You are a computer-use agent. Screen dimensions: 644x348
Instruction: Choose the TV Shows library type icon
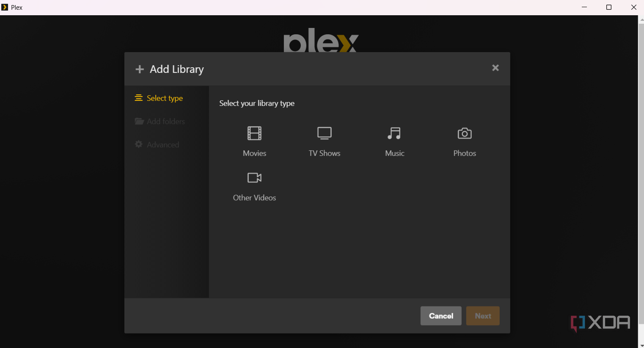[325, 133]
